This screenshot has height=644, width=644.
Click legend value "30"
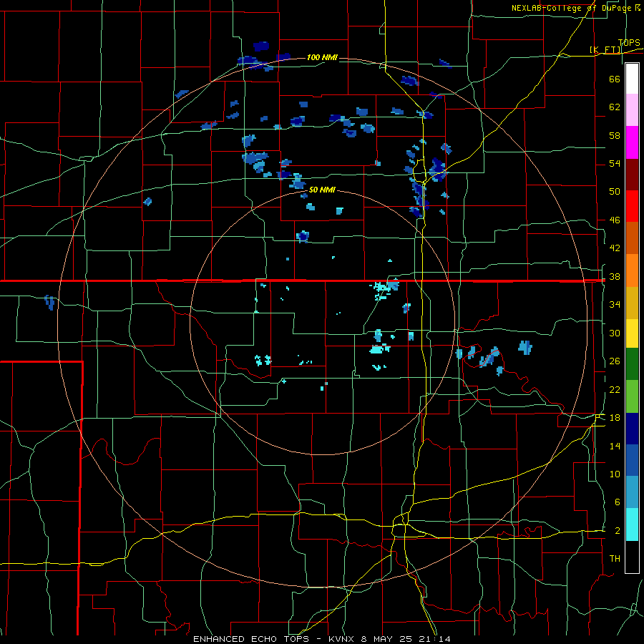[615, 333]
